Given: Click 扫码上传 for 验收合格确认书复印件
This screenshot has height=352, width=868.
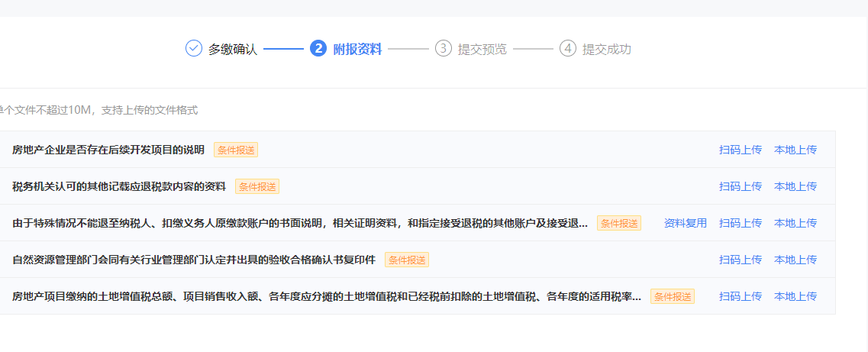Looking at the screenshot, I should pos(740,260).
